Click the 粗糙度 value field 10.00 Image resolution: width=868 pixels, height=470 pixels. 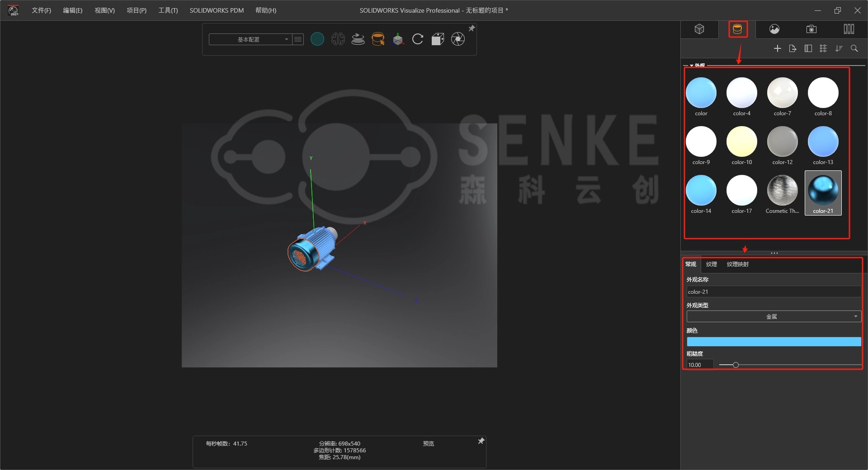coord(700,365)
